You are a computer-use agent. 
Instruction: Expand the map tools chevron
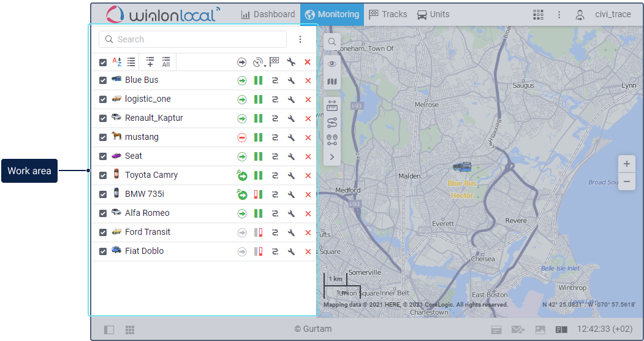coord(332,157)
